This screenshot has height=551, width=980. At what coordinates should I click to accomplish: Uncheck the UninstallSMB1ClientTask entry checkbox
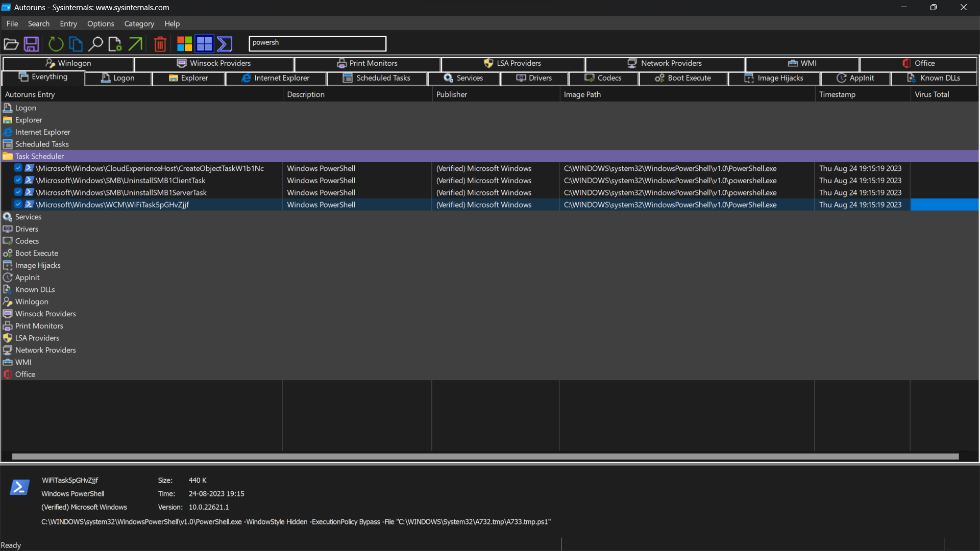[18, 180]
